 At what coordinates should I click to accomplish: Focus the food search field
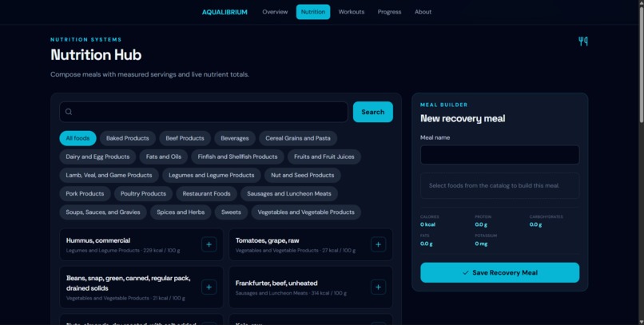click(203, 112)
